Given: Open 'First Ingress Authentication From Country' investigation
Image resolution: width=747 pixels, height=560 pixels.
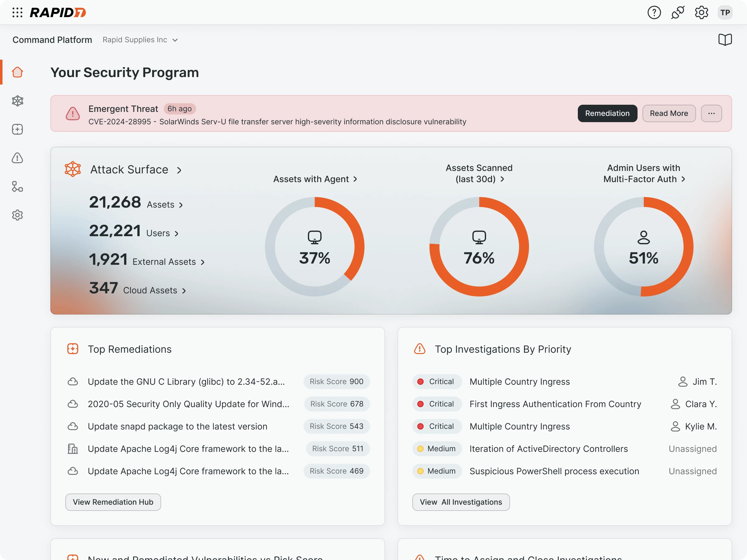Looking at the screenshot, I should click(x=555, y=404).
